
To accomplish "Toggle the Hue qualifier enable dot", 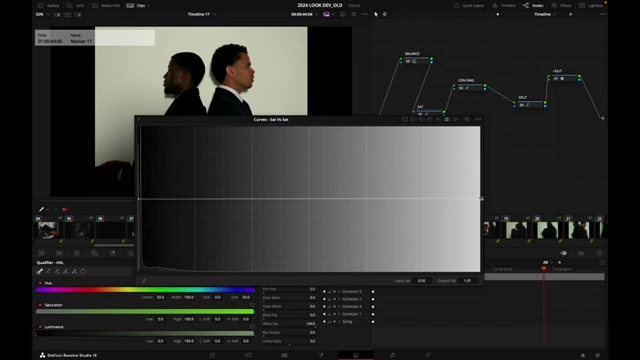I will pos(40,283).
